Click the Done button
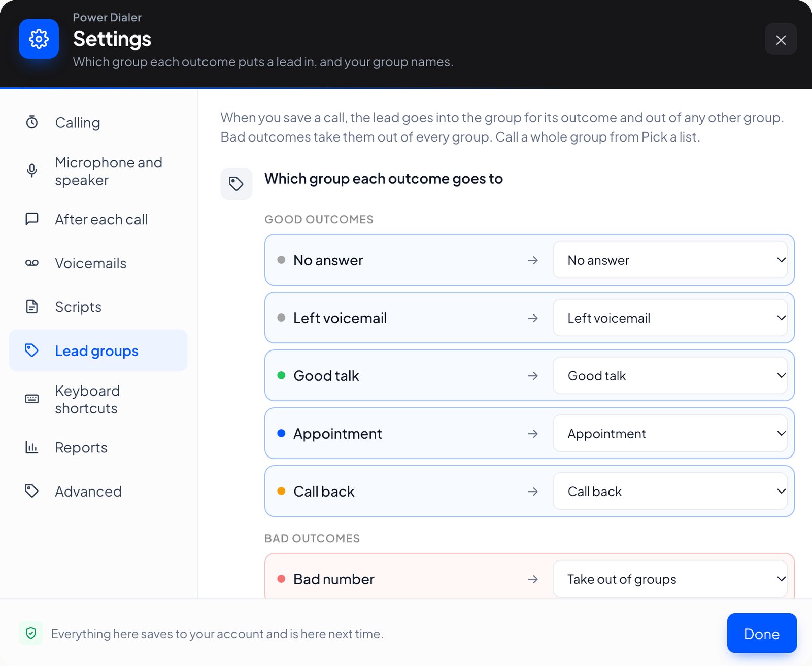Screen dimensions: 812x666 click(762, 633)
